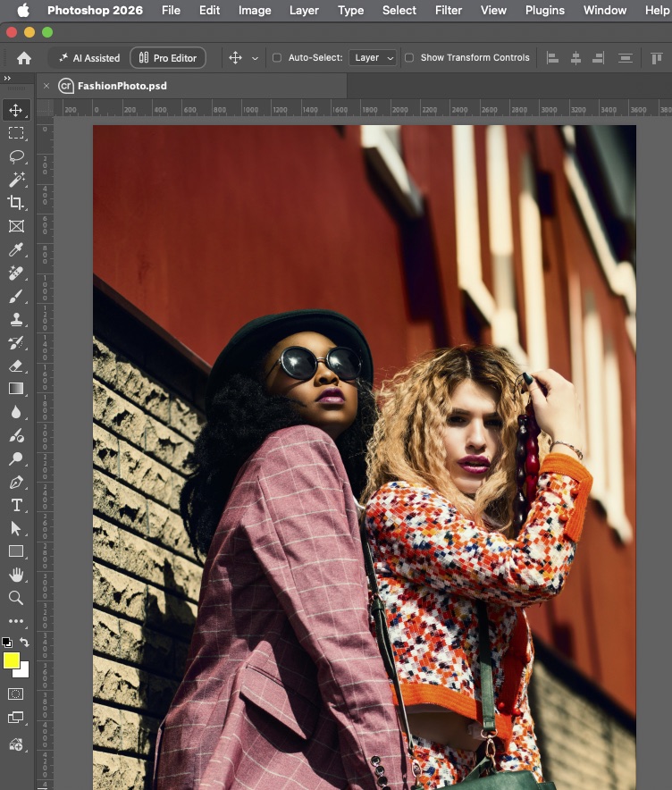Select the Spot Healing Brush tool

pos(15,273)
